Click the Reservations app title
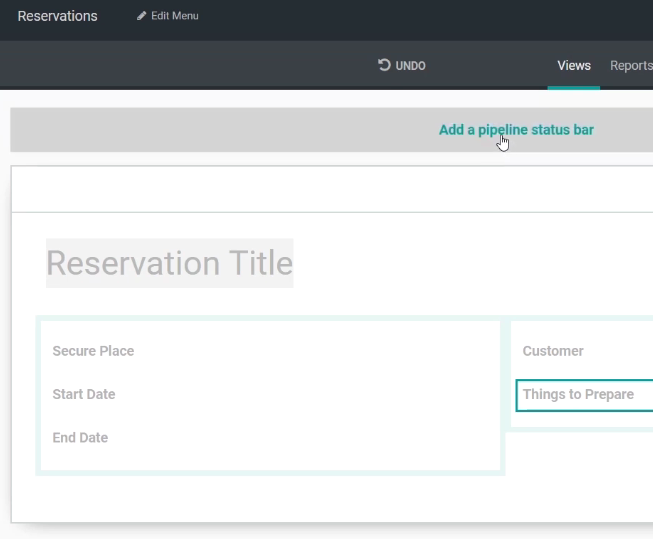The image size is (653, 539). (57, 16)
